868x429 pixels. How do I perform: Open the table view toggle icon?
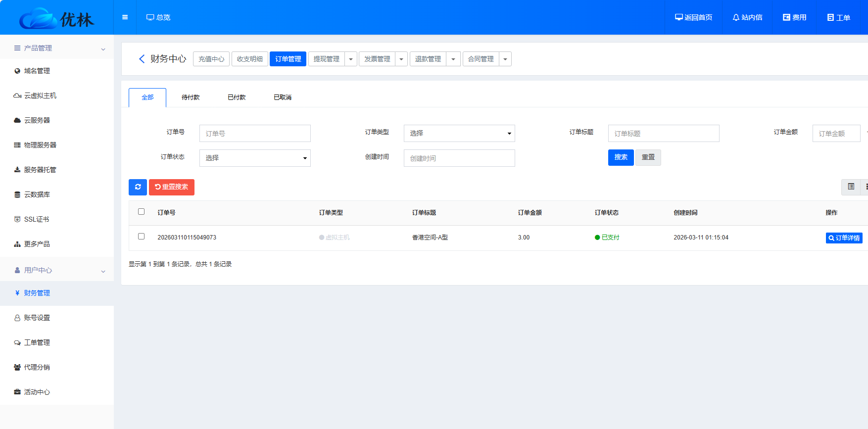[851, 187]
